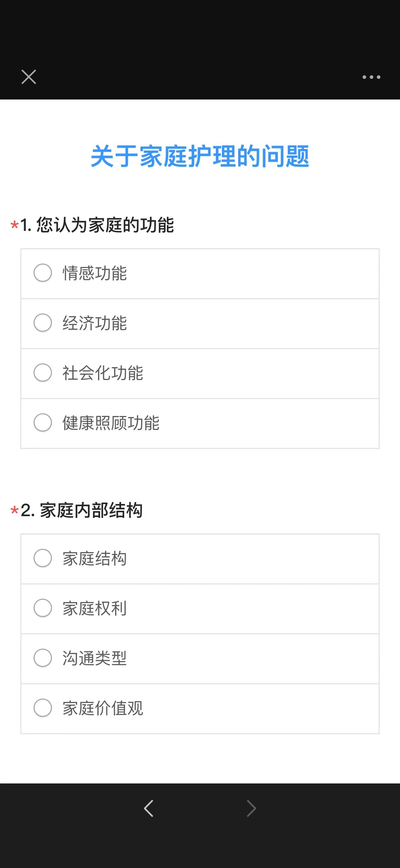Choose the 家庭结构 radio button
The image size is (400, 868).
(43, 558)
